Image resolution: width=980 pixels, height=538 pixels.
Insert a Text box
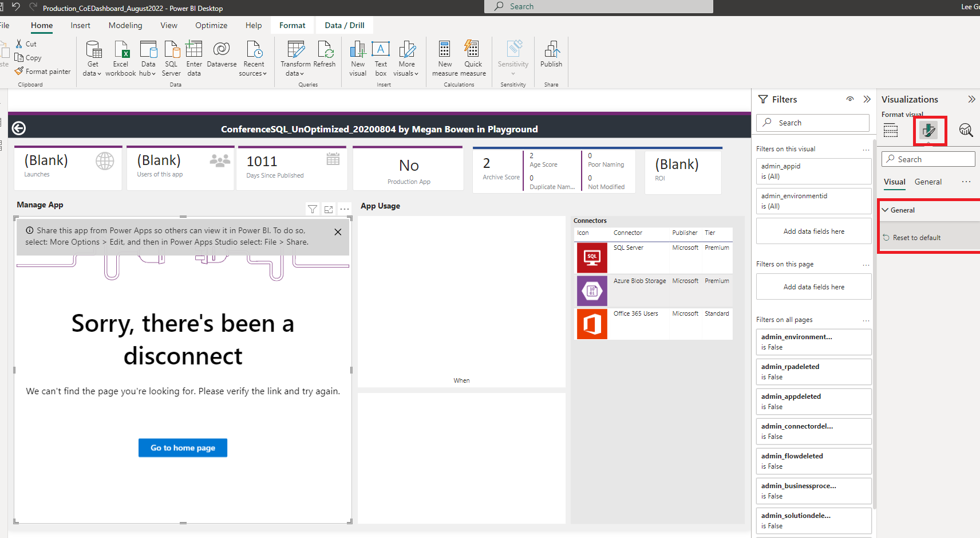(380, 57)
